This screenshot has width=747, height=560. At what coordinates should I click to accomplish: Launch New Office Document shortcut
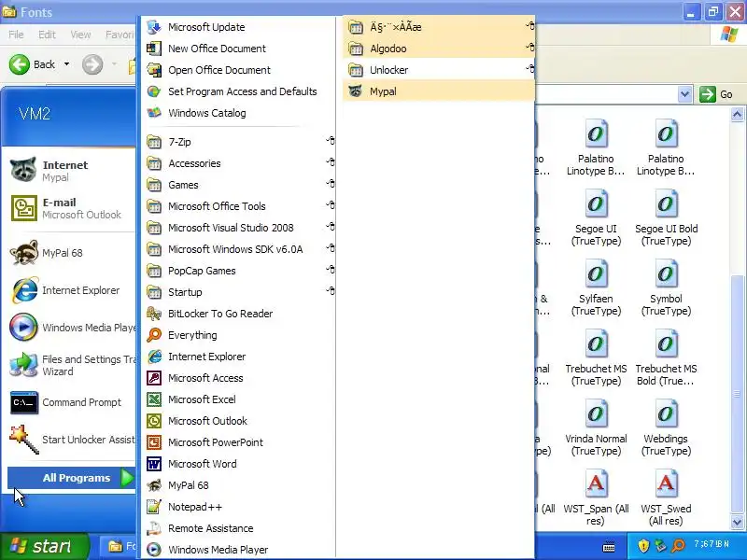coord(239,49)
